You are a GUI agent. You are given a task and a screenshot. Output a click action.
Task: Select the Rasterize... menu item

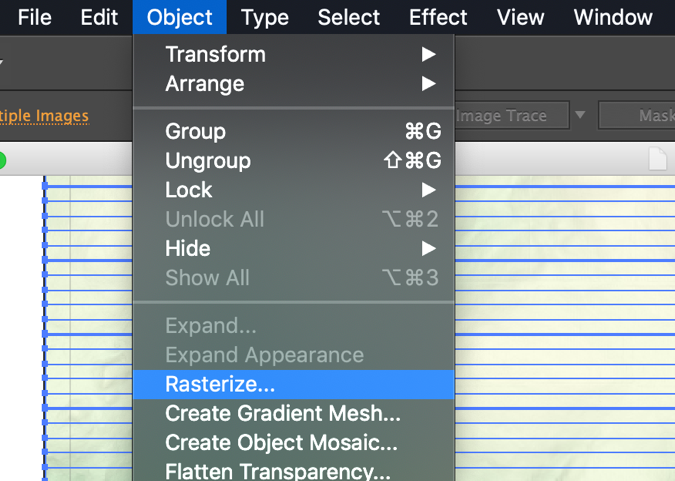(294, 384)
